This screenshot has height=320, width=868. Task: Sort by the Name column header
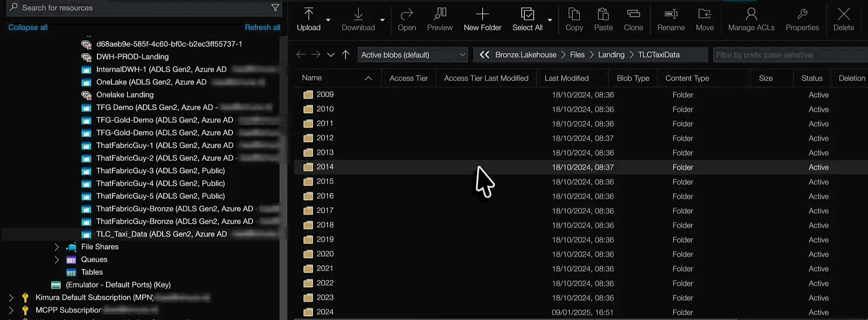[337, 78]
